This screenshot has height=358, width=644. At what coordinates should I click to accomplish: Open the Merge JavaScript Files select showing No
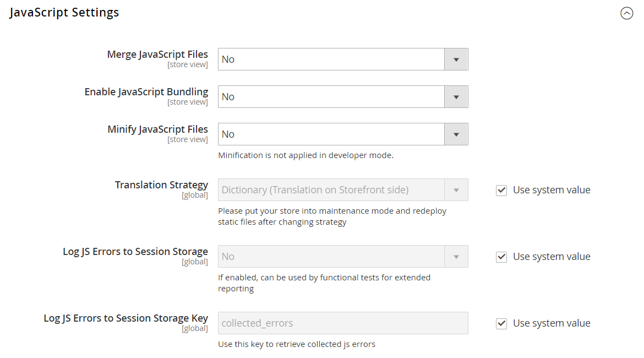pos(331,59)
